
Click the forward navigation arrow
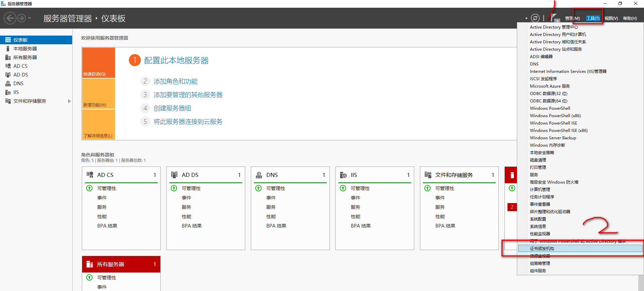(x=21, y=18)
